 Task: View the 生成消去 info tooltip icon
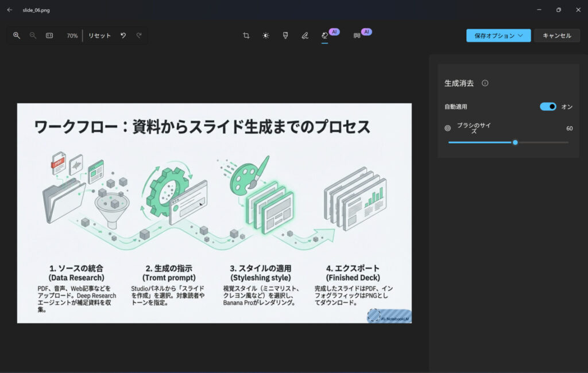click(x=485, y=83)
